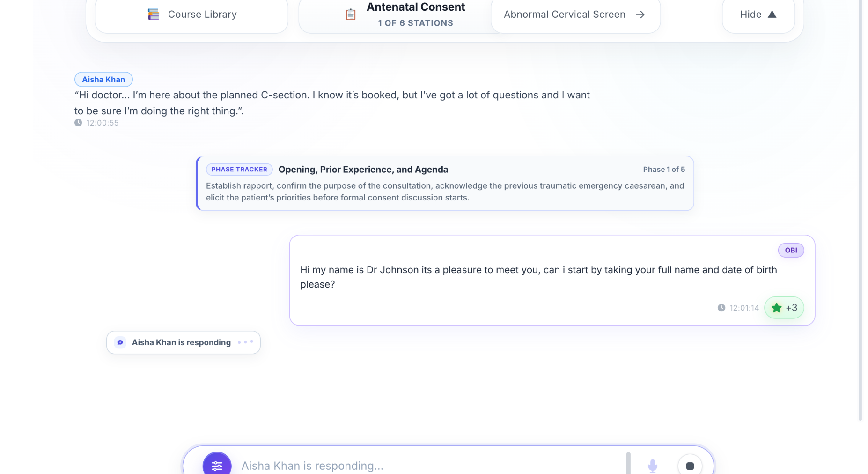The height and width of the screenshot is (474, 868).
Task: Click the Course Library books icon
Action: pos(153,15)
